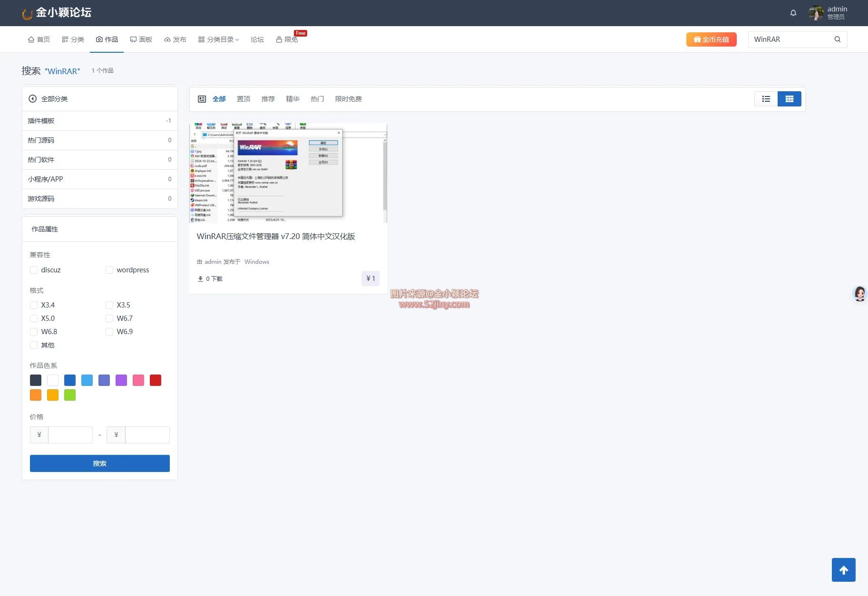Image resolution: width=868 pixels, height=596 pixels.
Task: Click the 金币充值 recharge button
Action: click(x=711, y=39)
